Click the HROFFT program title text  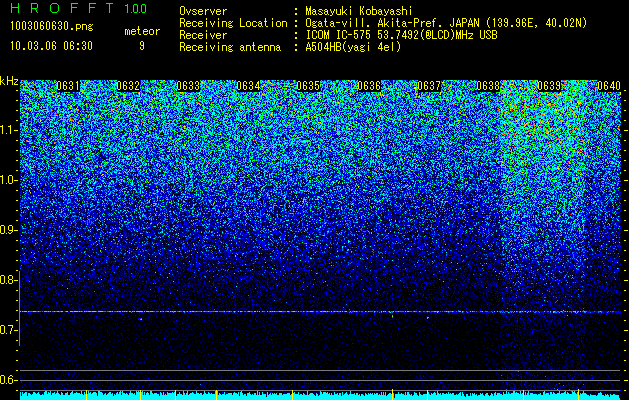pos(62,8)
